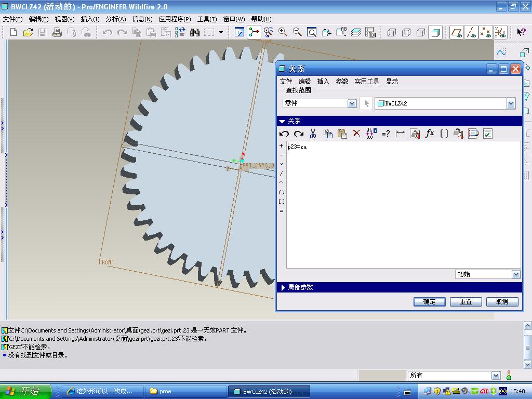Click the 取消 button
Viewport: 532px width, 399px height.
point(502,302)
